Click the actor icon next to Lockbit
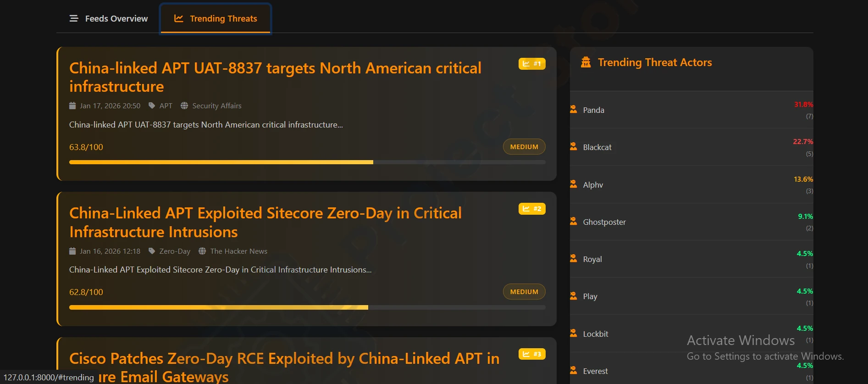The image size is (868, 384). pyautogui.click(x=573, y=333)
